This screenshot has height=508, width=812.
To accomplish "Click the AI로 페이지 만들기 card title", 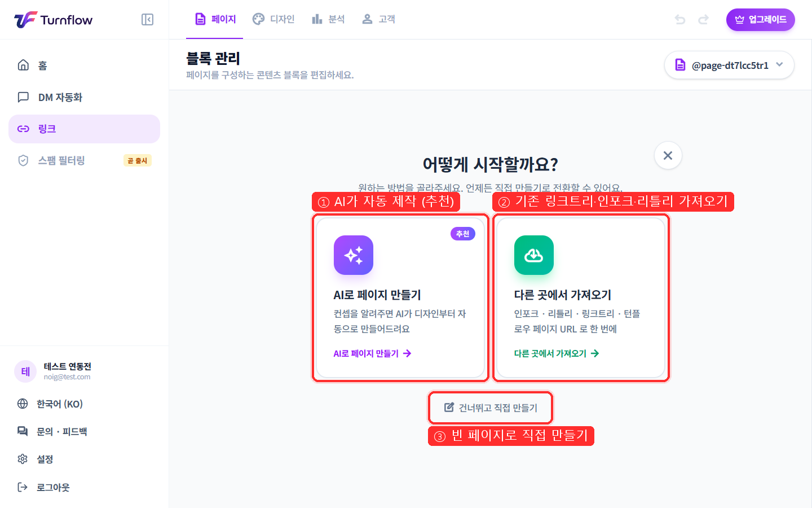I will [377, 295].
